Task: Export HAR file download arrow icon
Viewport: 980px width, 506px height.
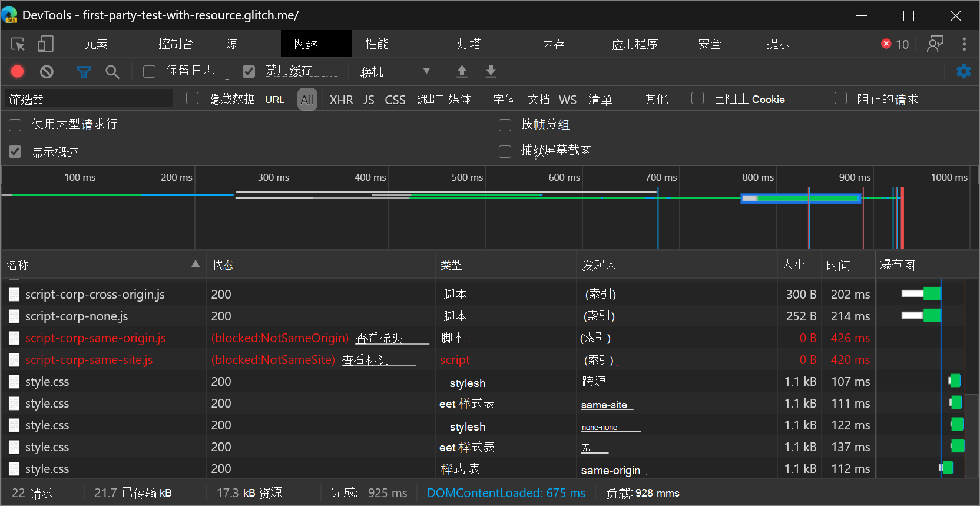Action: click(491, 71)
